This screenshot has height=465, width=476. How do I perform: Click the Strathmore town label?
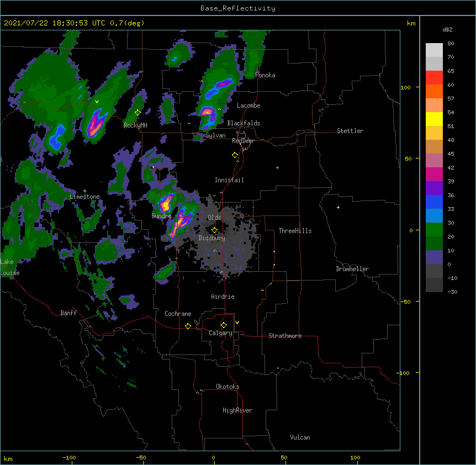[x=285, y=336]
